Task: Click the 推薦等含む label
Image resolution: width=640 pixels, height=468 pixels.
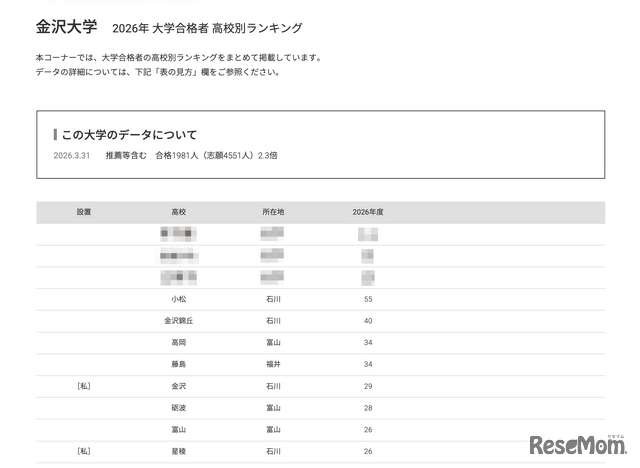Action: [x=126, y=155]
